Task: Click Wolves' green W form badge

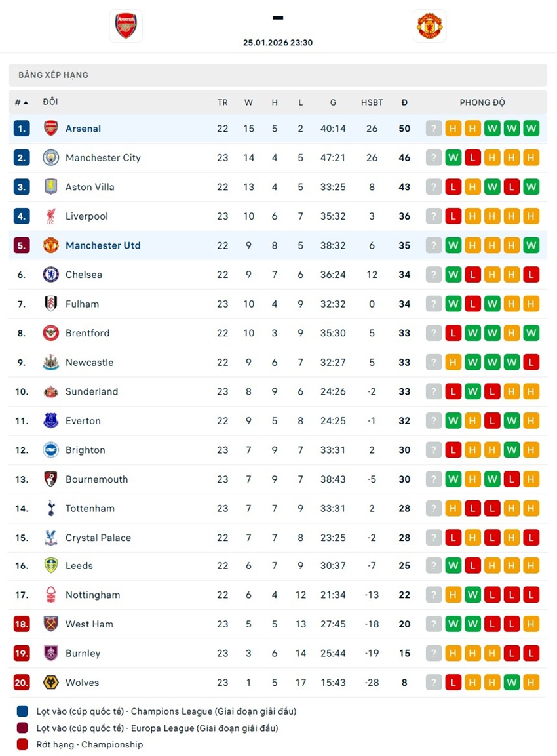Action: (x=512, y=683)
